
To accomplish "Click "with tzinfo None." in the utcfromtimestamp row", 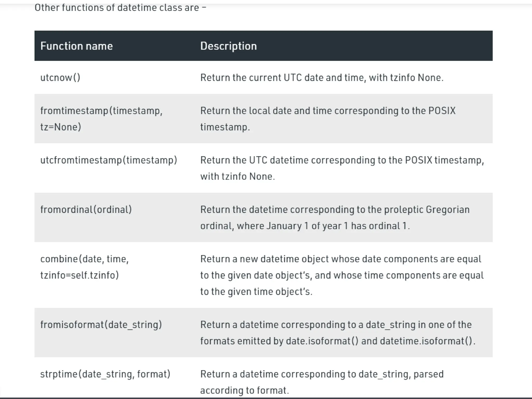I will 237,176.
